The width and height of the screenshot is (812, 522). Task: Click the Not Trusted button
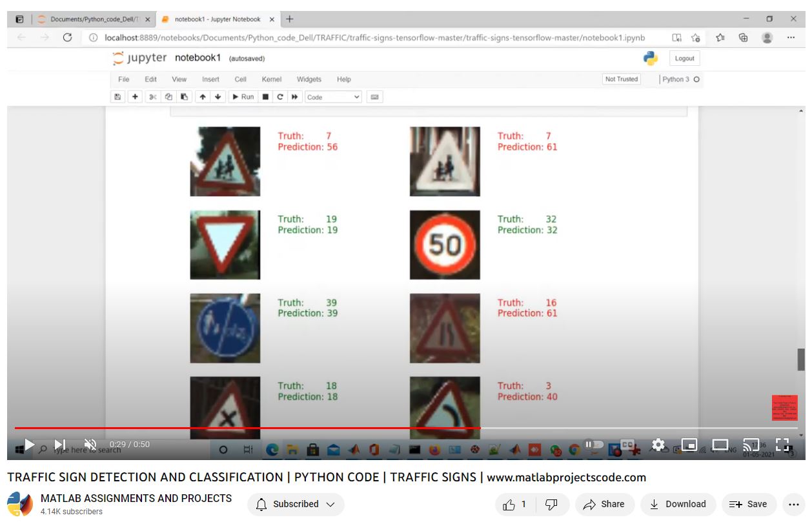point(622,79)
